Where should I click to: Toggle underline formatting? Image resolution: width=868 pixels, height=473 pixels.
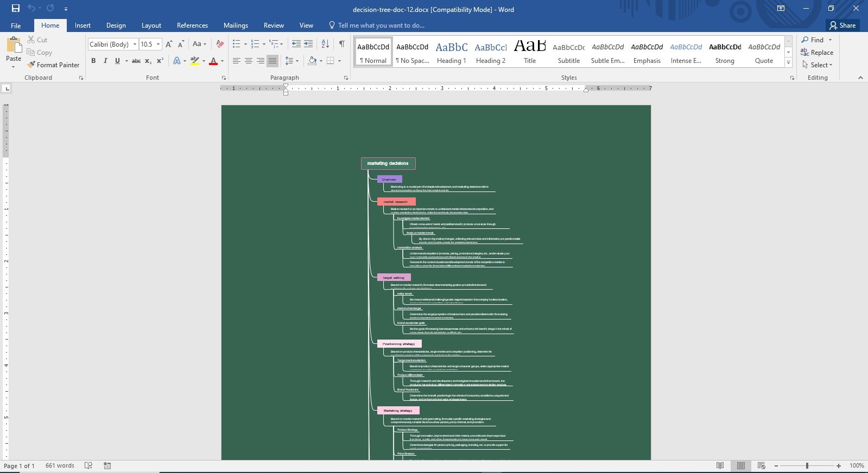point(117,61)
